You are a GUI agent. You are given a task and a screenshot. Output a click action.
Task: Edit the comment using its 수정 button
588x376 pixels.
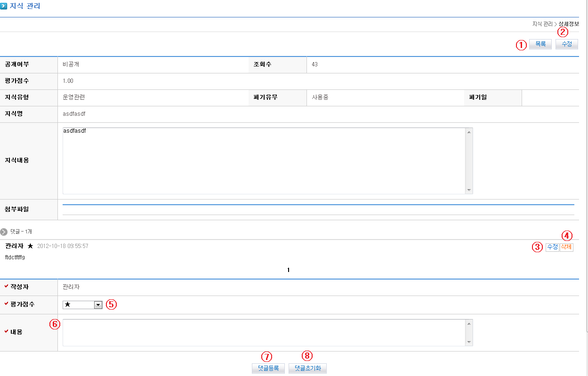(x=552, y=247)
